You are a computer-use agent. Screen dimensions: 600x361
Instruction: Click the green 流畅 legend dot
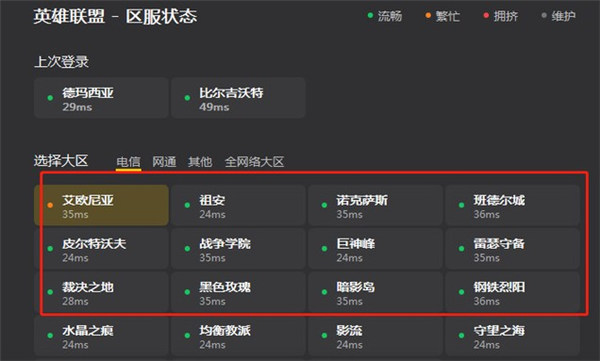[x=370, y=16]
